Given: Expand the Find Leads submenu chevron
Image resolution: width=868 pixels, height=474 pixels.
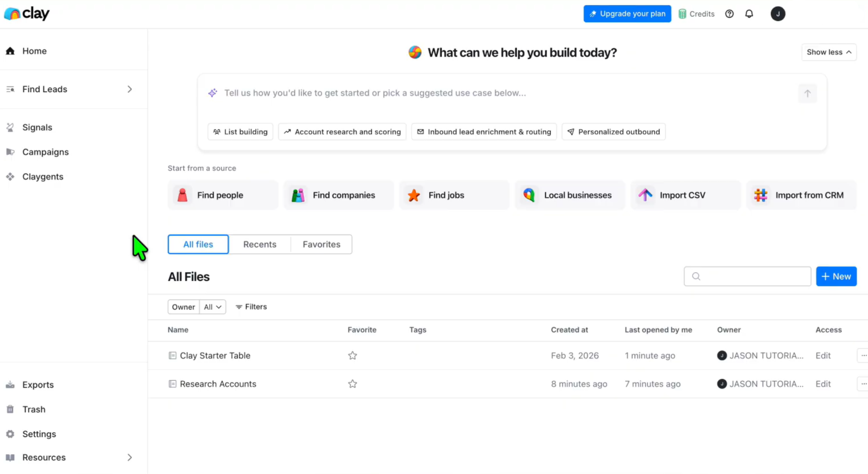Looking at the screenshot, I should (130, 89).
